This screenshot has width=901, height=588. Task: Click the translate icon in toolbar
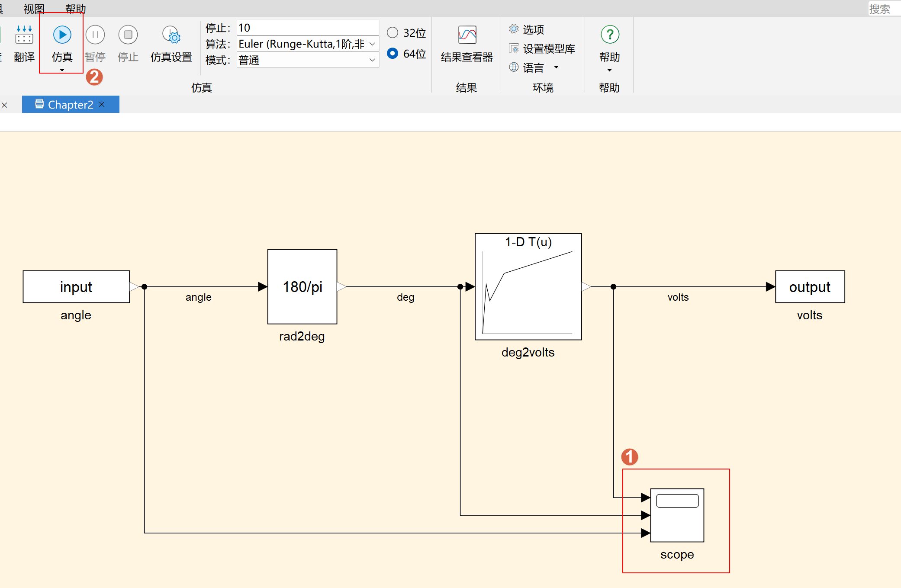pos(24,35)
